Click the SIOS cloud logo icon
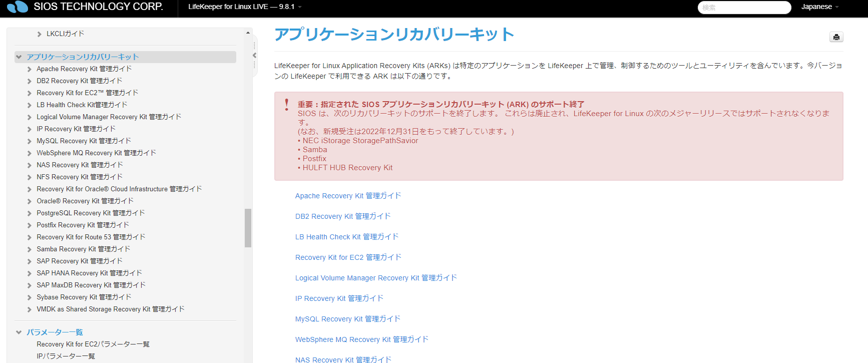 coord(18,7)
